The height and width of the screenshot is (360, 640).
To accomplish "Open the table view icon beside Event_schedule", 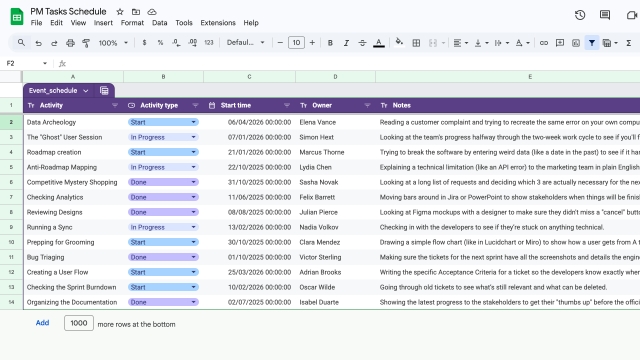I will (x=104, y=91).
